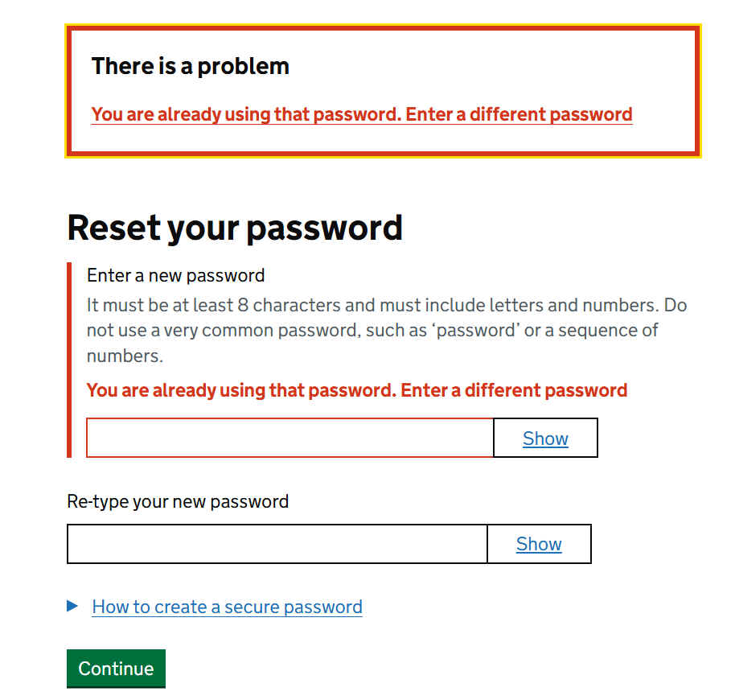The height and width of the screenshot is (700, 731).
Task: Show the new password characters
Action: pyautogui.click(x=545, y=439)
